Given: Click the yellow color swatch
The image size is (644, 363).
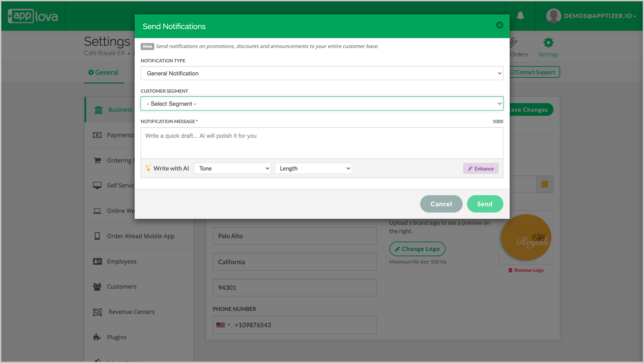Looking at the screenshot, I should [x=544, y=184].
